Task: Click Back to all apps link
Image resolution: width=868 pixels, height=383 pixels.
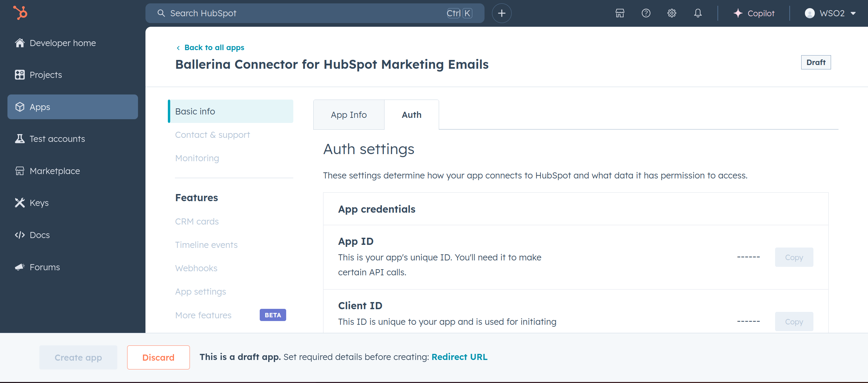Action: (214, 48)
